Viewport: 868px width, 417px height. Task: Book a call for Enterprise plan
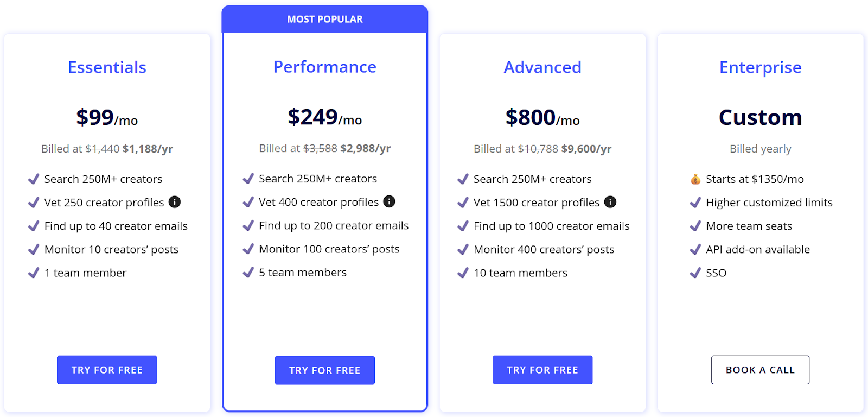pos(760,370)
